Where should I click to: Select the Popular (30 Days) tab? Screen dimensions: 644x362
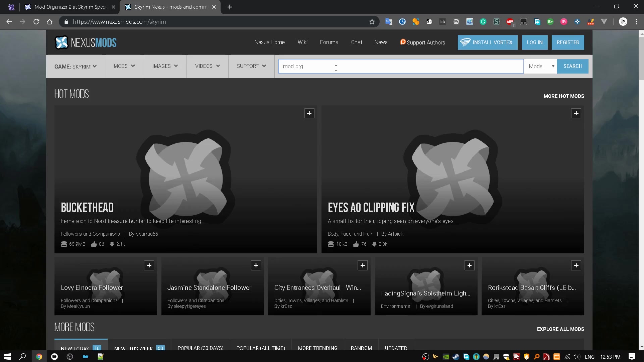(x=201, y=348)
